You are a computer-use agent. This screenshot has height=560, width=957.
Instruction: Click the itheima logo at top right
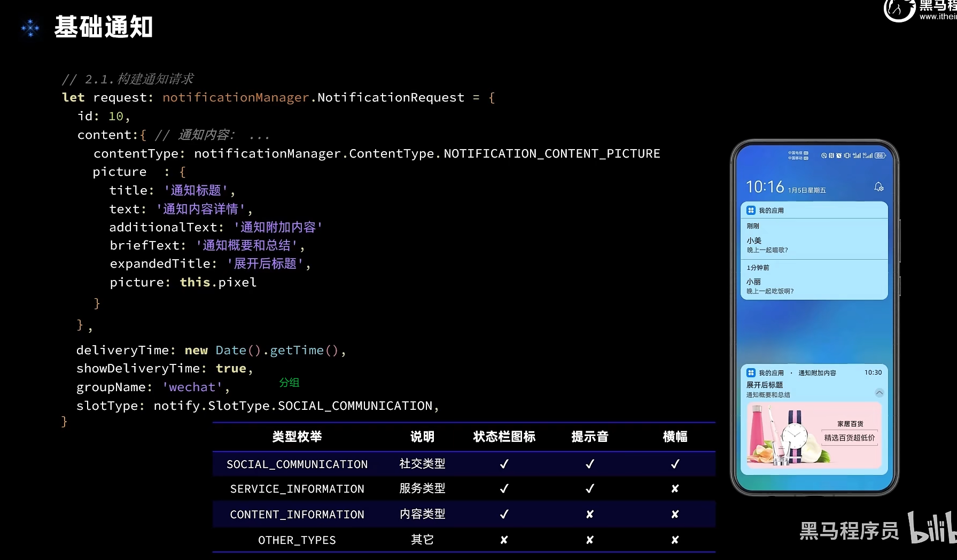pyautogui.click(x=899, y=10)
